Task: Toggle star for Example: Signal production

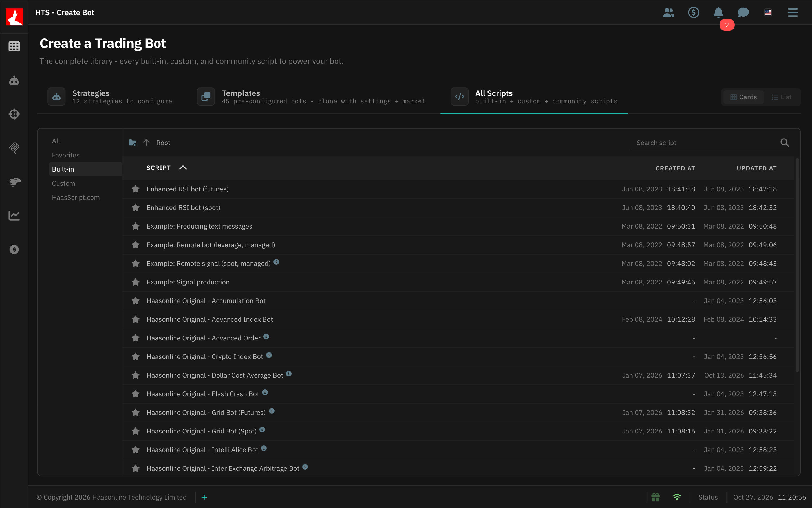Action: [136, 282]
